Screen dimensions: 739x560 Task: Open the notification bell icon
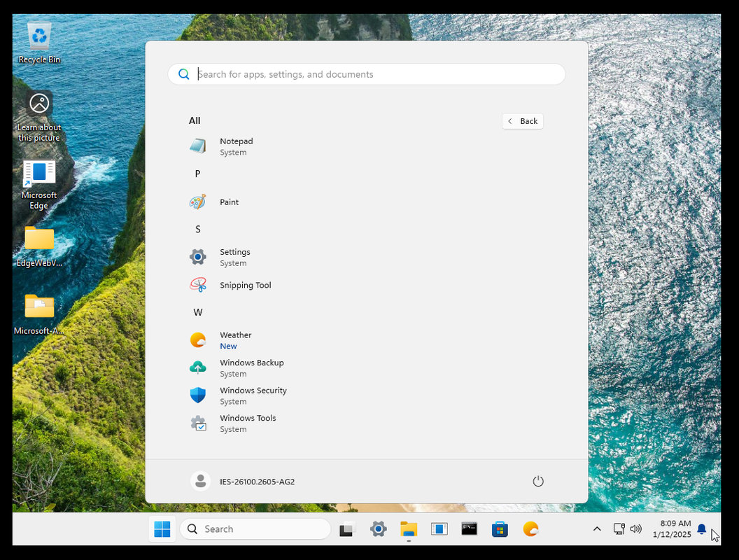[702, 529]
